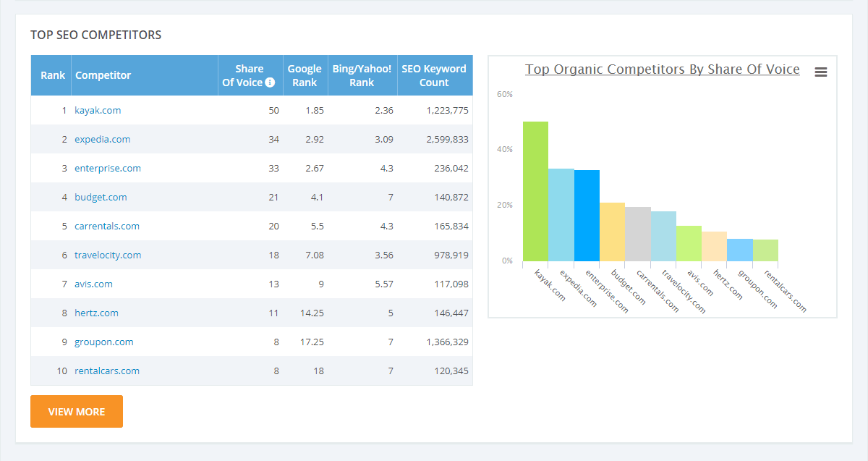Sort table by Google Rank column header

pos(305,75)
